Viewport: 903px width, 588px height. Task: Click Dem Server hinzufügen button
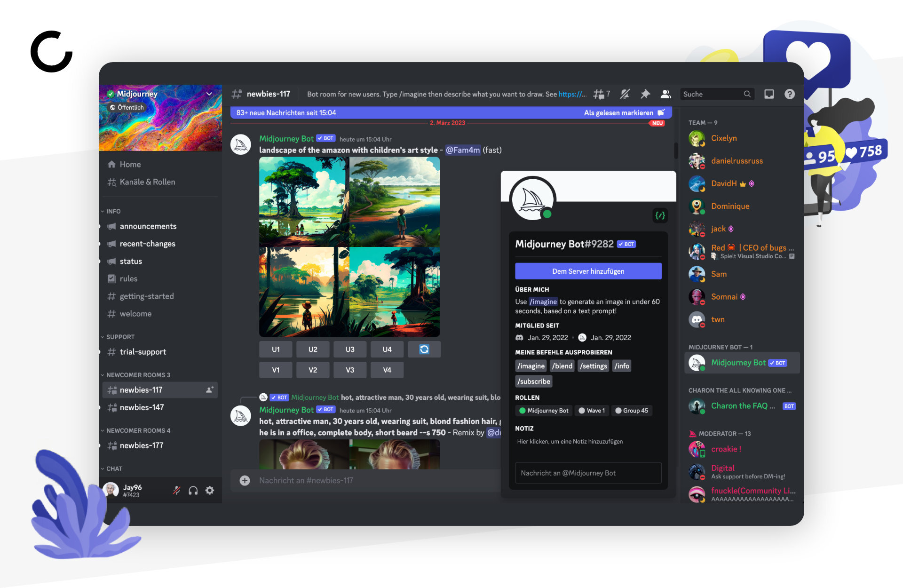point(588,271)
